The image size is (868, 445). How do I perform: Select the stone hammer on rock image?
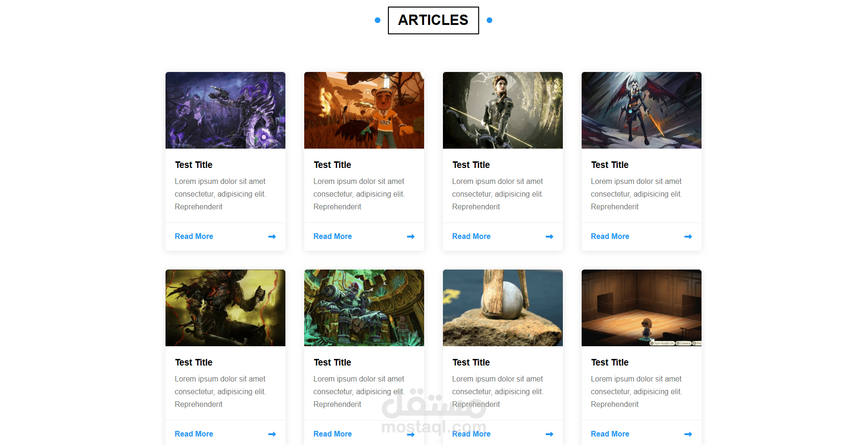503,308
